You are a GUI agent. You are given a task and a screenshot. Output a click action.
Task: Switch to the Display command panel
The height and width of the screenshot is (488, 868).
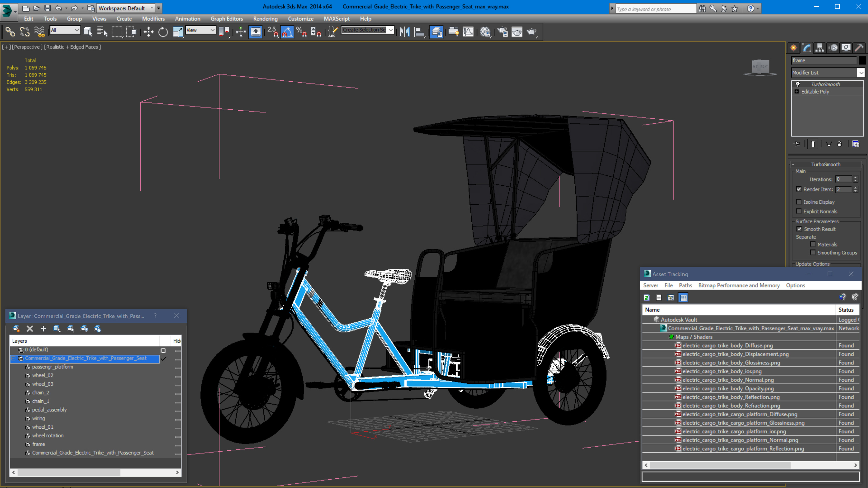pos(846,48)
